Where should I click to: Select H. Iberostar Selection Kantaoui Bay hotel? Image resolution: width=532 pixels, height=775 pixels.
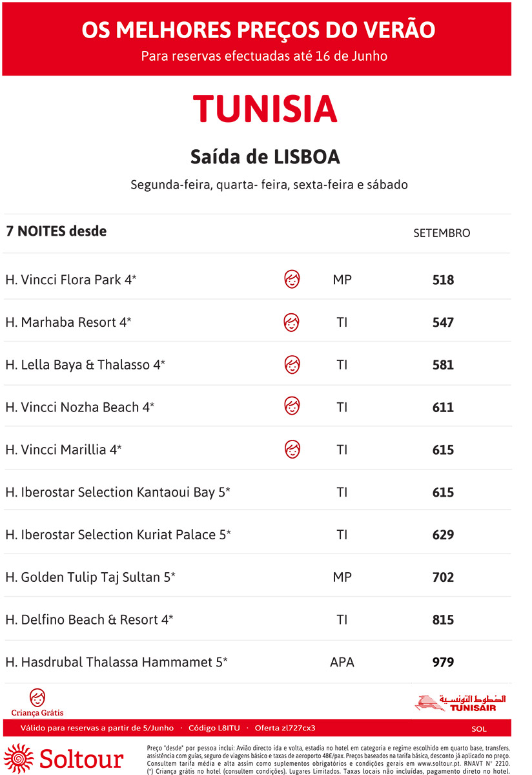[x=118, y=492]
